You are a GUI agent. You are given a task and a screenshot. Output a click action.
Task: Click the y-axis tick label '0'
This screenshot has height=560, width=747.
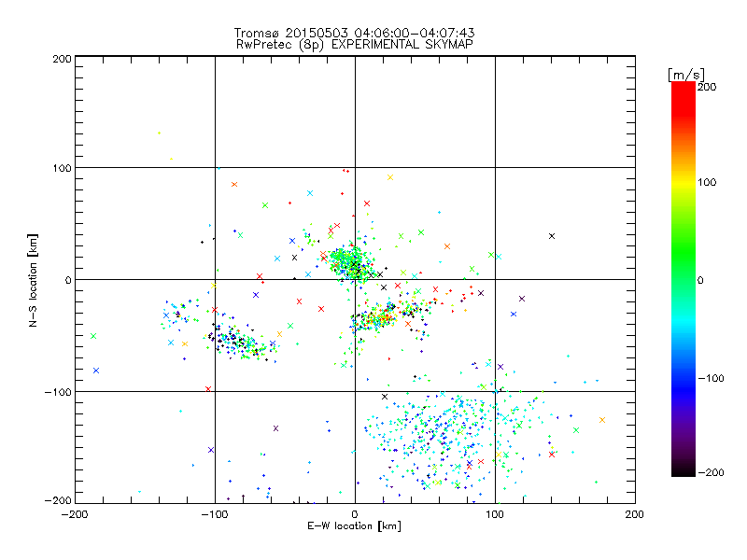click(68, 280)
